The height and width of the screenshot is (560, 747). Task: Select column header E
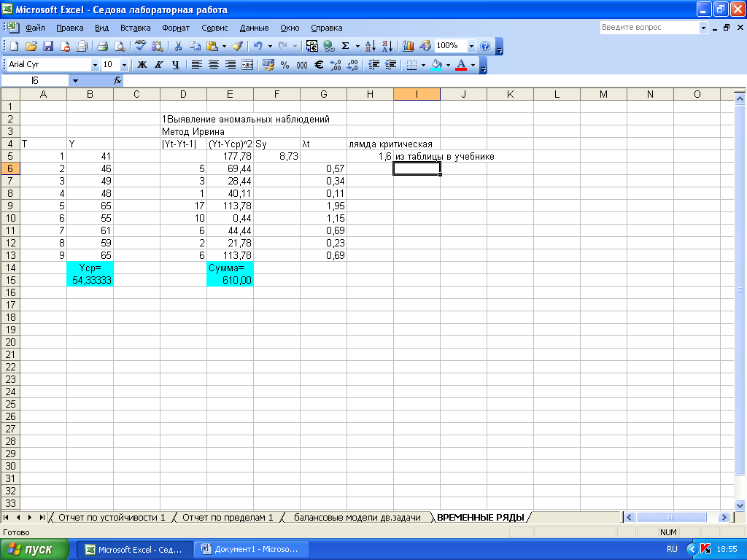(x=230, y=94)
